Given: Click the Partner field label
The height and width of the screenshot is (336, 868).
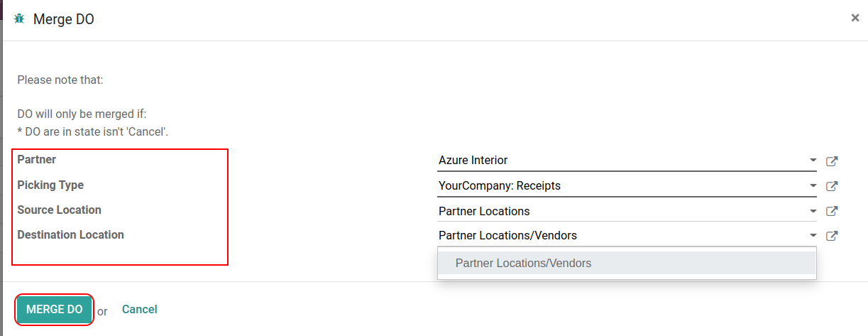Looking at the screenshot, I should click(37, 160).
